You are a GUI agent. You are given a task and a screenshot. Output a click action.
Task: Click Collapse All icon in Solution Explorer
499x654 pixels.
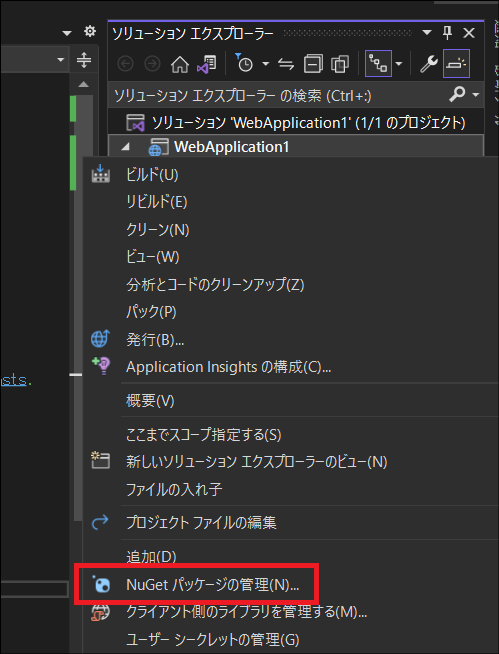click(x=313, y=64)
